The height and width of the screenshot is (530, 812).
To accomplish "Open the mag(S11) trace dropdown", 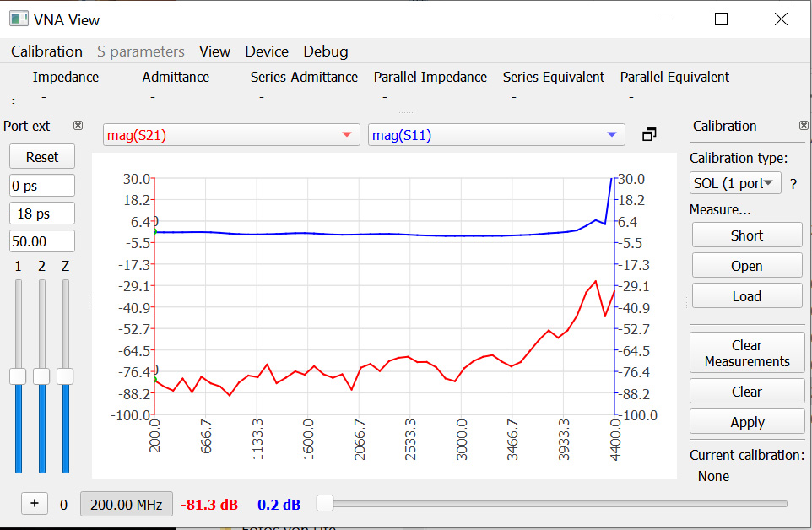I will [x=495, y=135].
